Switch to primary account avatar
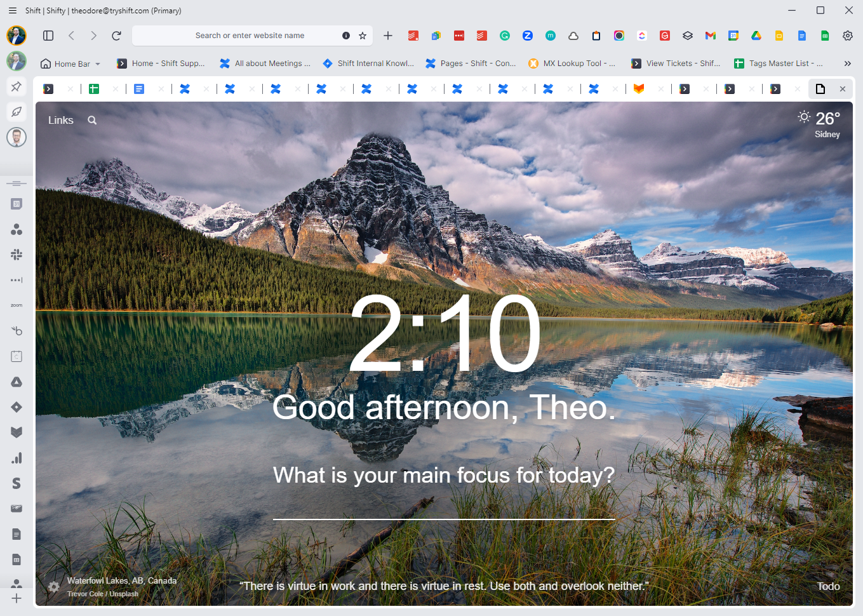The image size is (863, 616). tap(17, 36)
